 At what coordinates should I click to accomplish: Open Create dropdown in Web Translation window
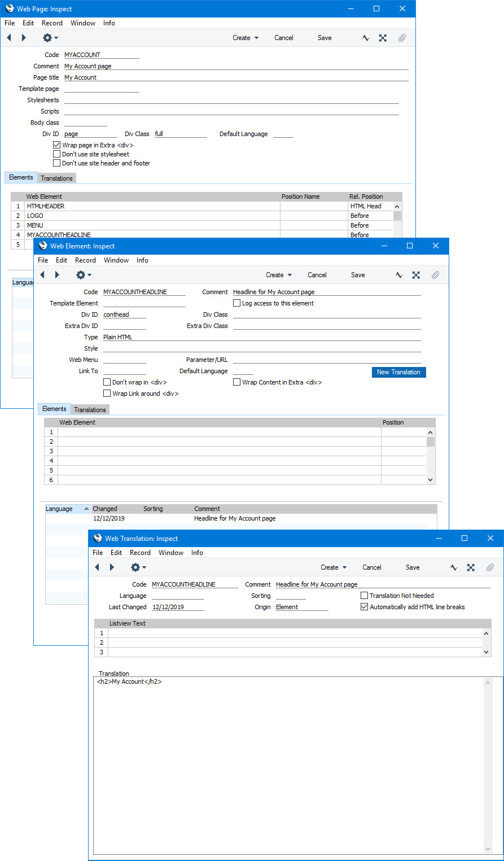[334, 567]
